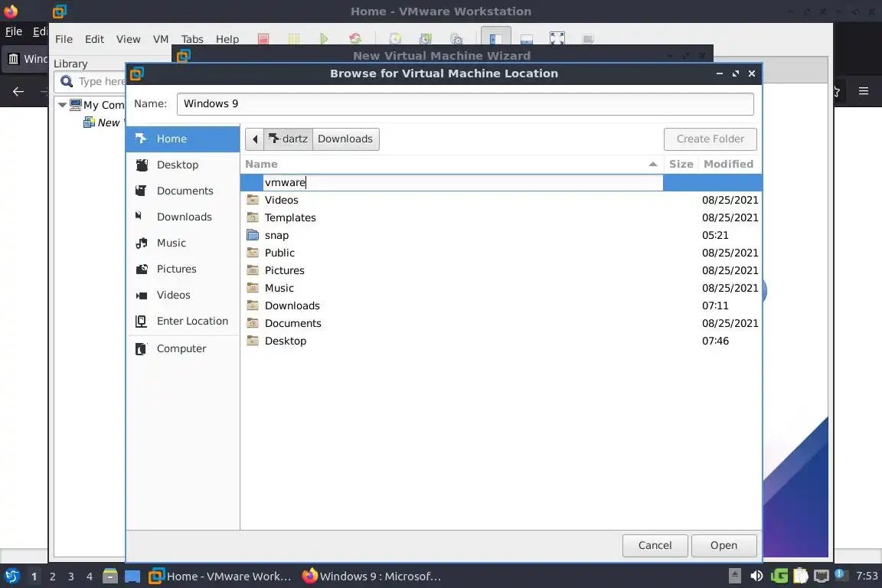Open Videos in the places sidebar
882x588 pixels.
pyautogui.click(x=183, y=295)
